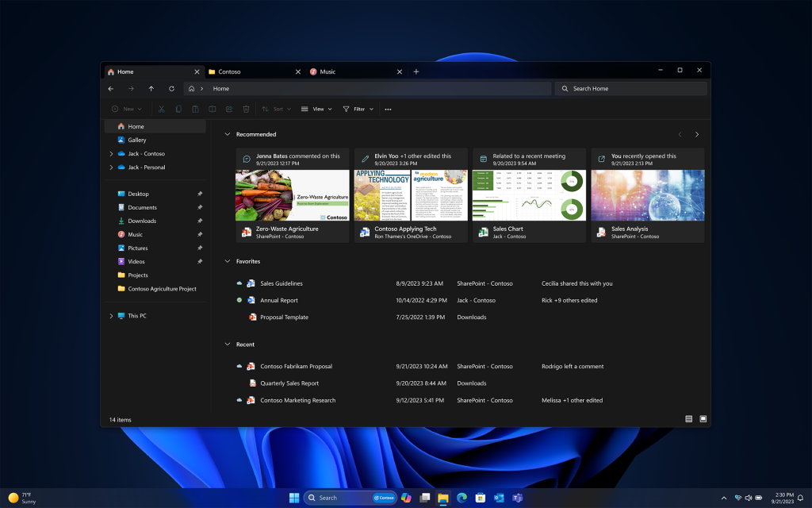
Task: Click the Delete trash icon
Action: tap(246, 109)
